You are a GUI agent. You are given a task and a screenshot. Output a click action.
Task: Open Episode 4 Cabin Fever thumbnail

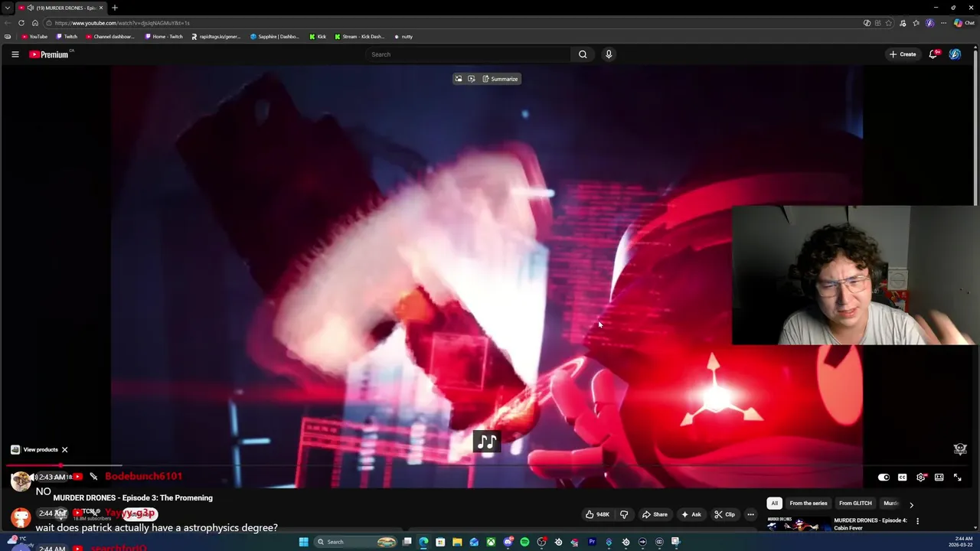click(x=798, y=525)
